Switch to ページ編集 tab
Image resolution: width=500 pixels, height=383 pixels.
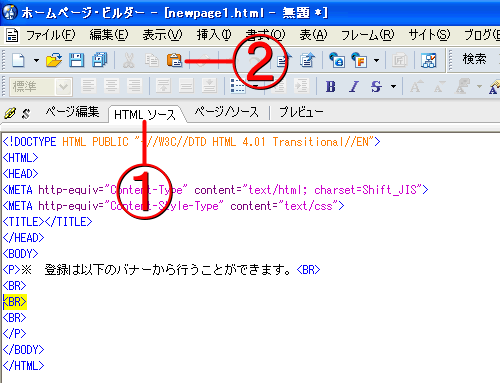[72, 112]
